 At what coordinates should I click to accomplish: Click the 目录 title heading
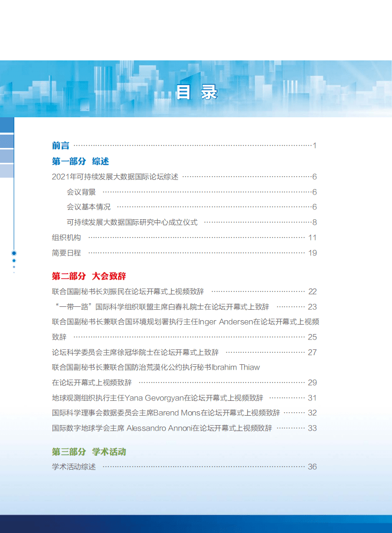pos(197,92)
